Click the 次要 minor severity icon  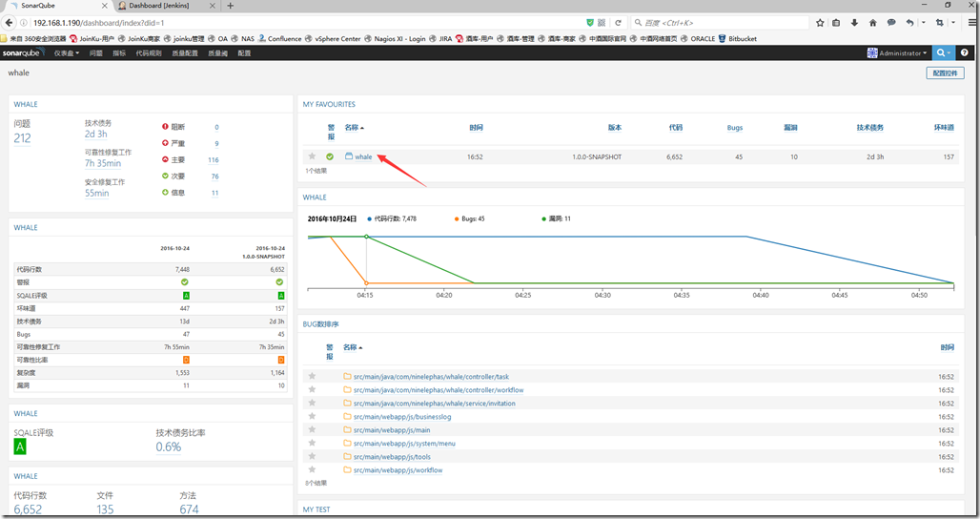pyautogui.click(x=165, y=176)
